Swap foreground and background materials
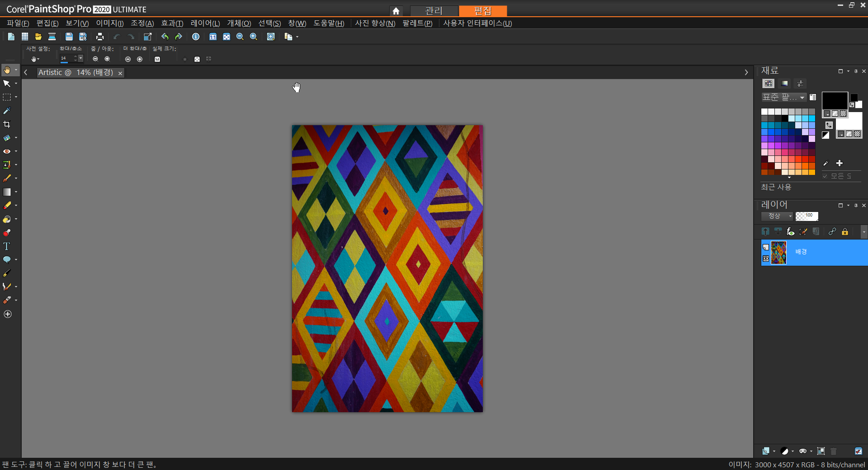868x470 pixels. 829,125
